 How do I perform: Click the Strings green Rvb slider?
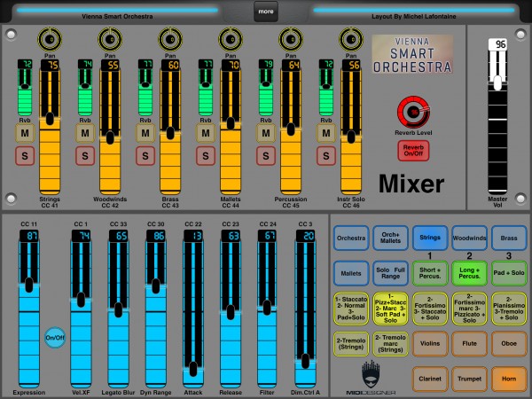[25, 88]
